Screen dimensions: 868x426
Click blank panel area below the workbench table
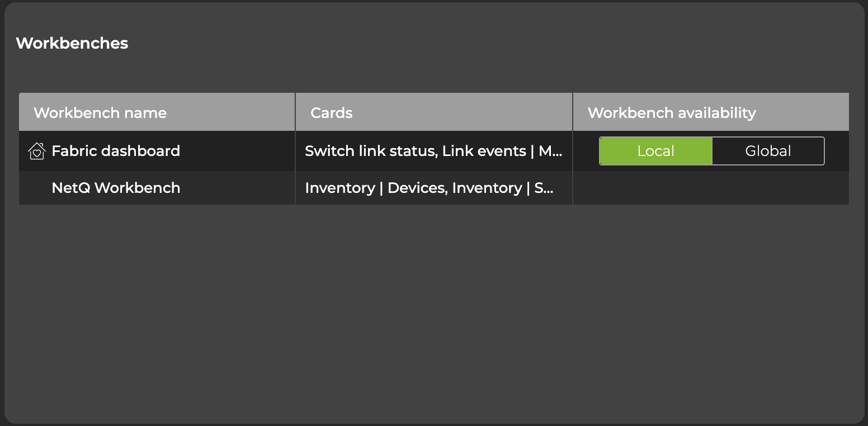tap(434, 313)
